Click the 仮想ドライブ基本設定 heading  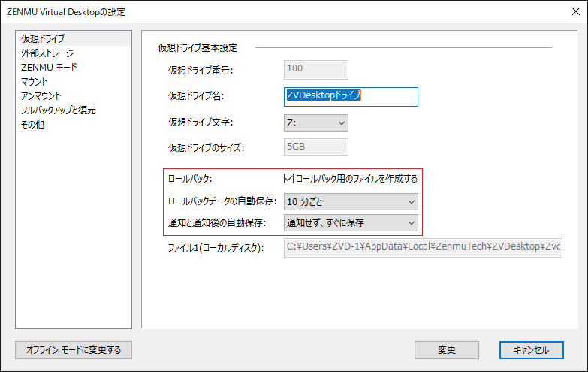tap(198, 47)
